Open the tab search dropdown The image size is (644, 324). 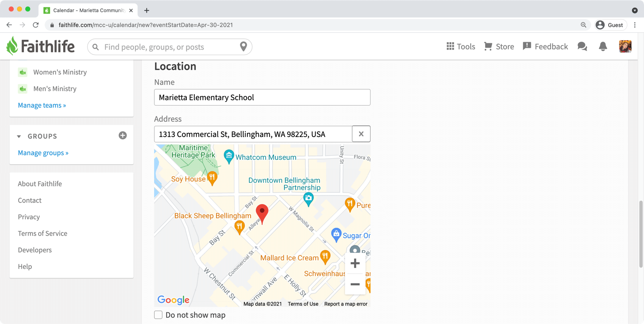pos(635,10)
